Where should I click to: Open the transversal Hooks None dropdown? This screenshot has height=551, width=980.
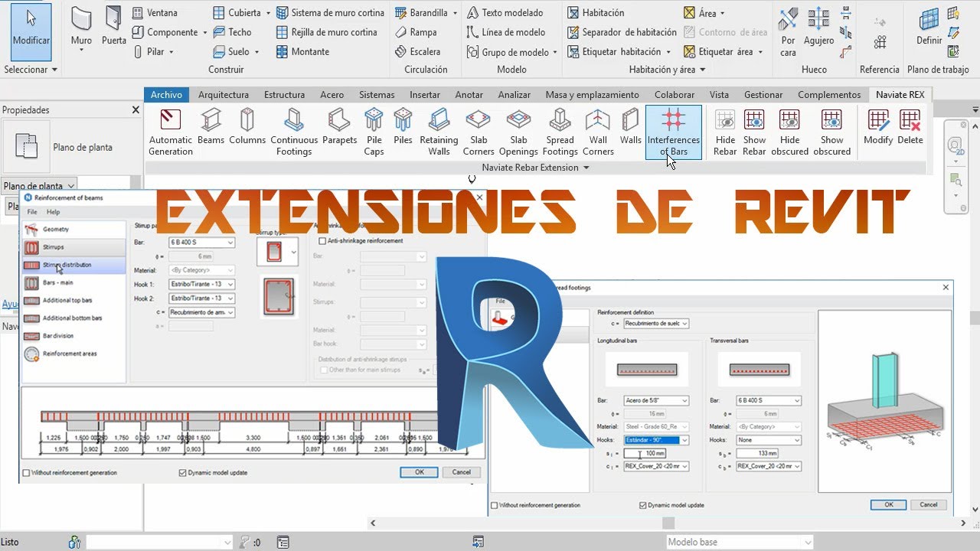[768, 440]
